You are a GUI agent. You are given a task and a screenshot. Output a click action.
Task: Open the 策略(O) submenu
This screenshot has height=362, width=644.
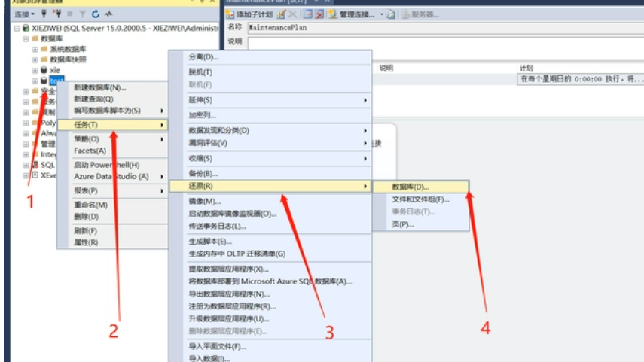(x=112, y=139)
